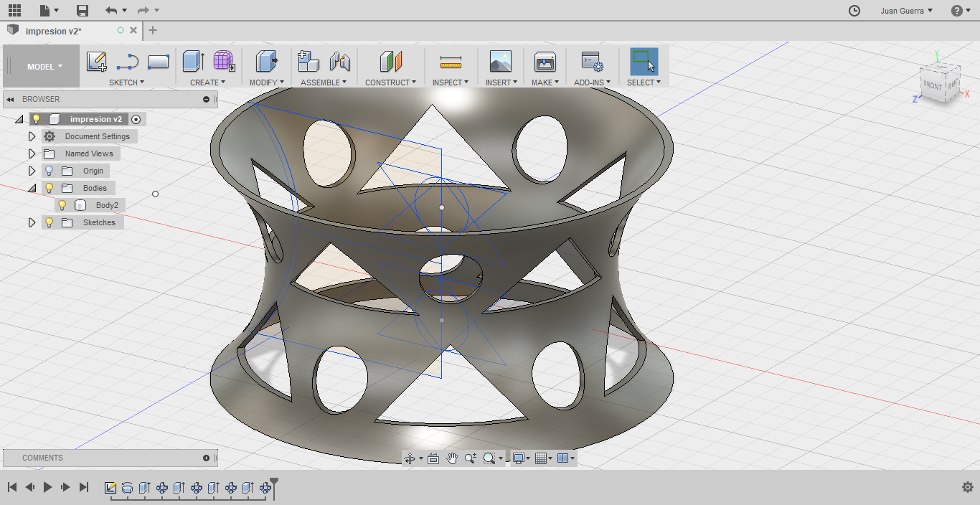Toggle visibility of the Sketches folder
Image resolution: width=980 pixels, height=505 pixels.
[x=49, y=222]
